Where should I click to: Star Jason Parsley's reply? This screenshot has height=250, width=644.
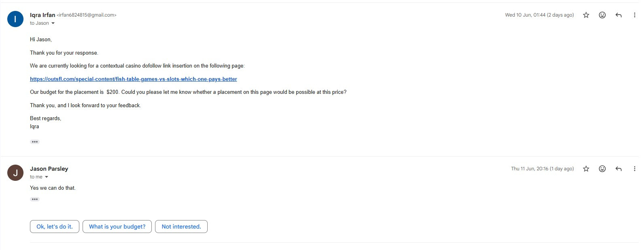[x=586, y=169]
